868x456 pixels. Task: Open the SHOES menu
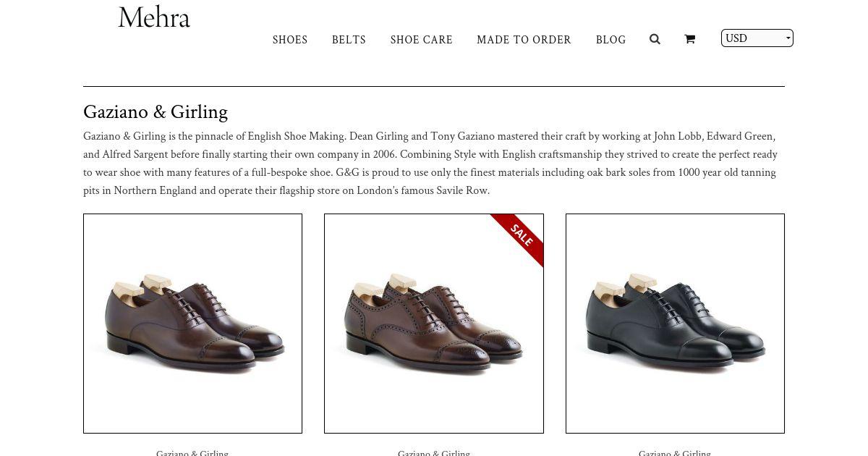(x=290, y=40)
